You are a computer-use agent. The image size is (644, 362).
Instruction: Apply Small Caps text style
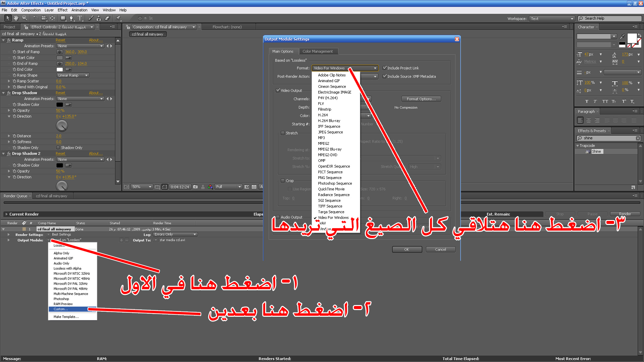tap(614, 101)
